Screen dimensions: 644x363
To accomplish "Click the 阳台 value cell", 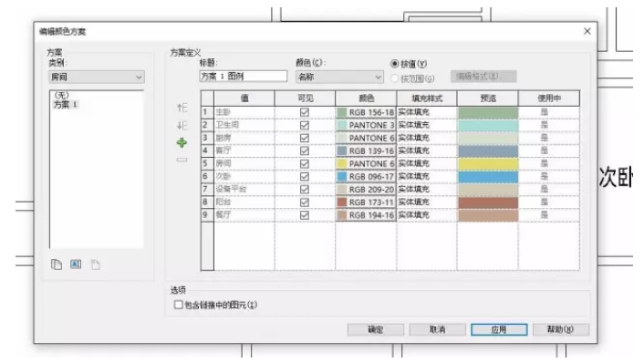I will 244,202.
